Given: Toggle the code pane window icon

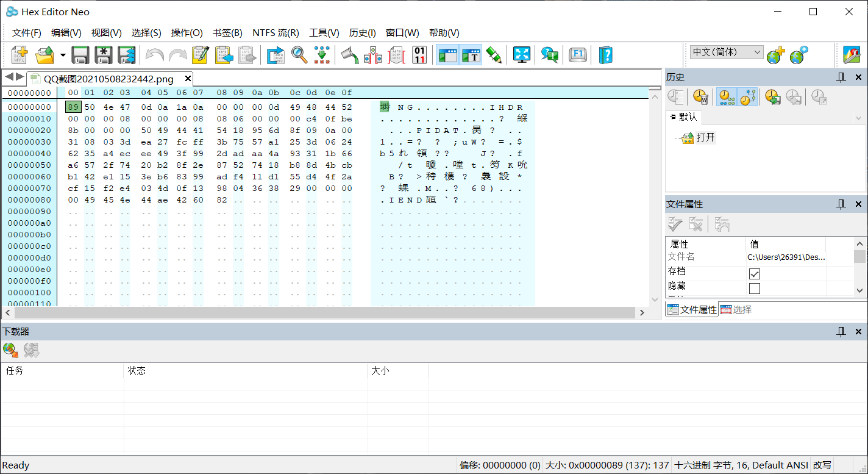Looking at the screenshot, I should pyautogui.click(x=447, y=55).
